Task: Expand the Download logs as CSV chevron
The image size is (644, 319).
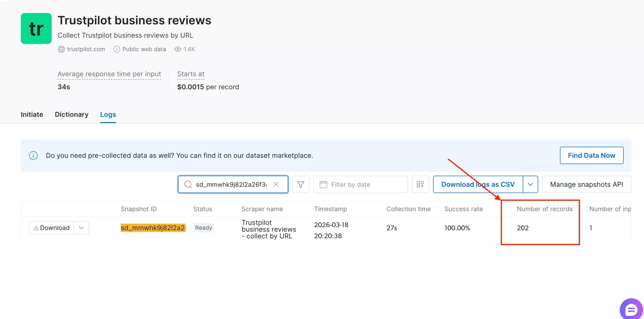Action: tap(530, 184)
